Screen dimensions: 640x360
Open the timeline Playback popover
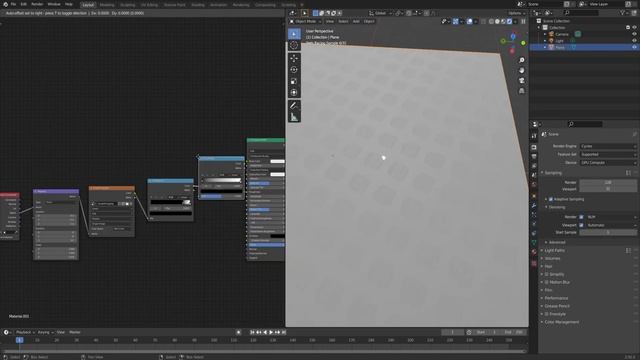click(x=25, y=332)
